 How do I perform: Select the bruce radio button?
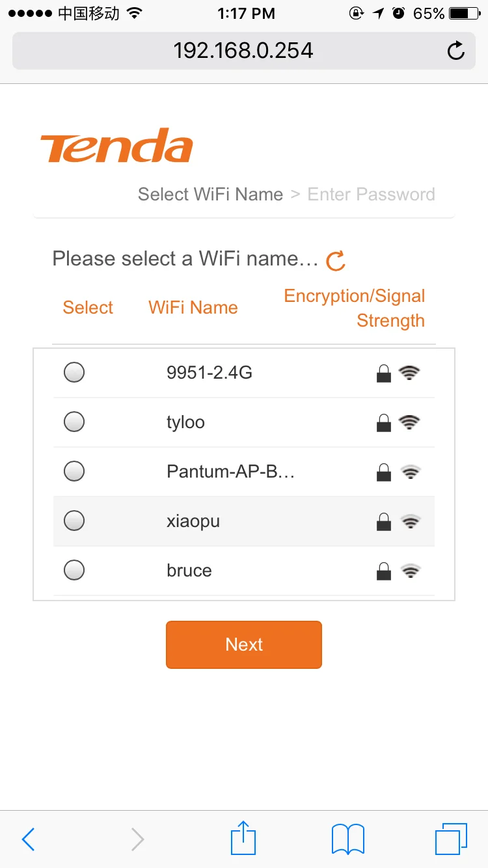tap(74, 570)
